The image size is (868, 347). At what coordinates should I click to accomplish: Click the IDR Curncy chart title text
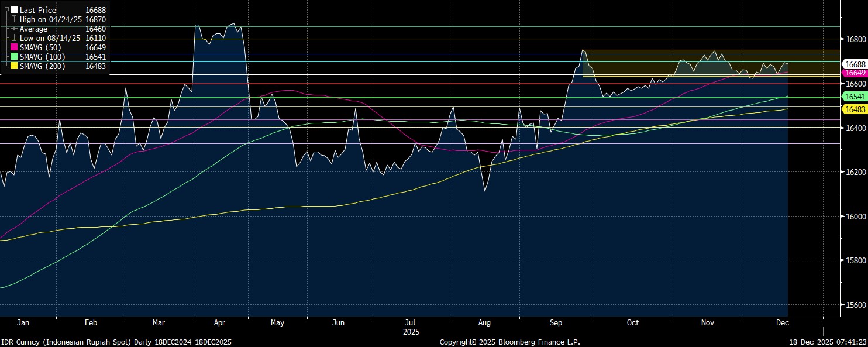[116, 341]
